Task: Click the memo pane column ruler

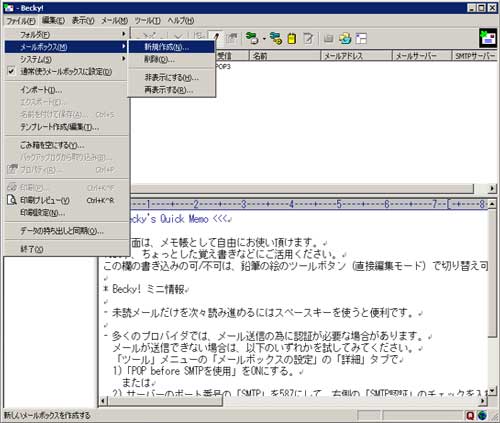Action: pos(309,204)
